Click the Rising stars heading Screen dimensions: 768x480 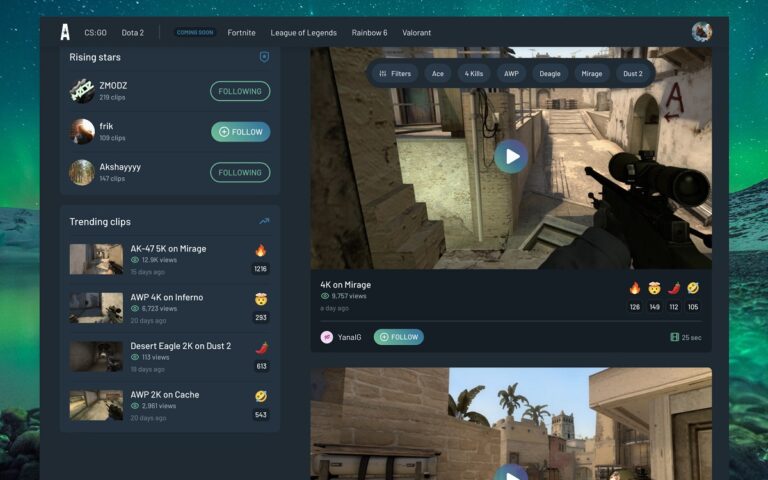(95, 57)
